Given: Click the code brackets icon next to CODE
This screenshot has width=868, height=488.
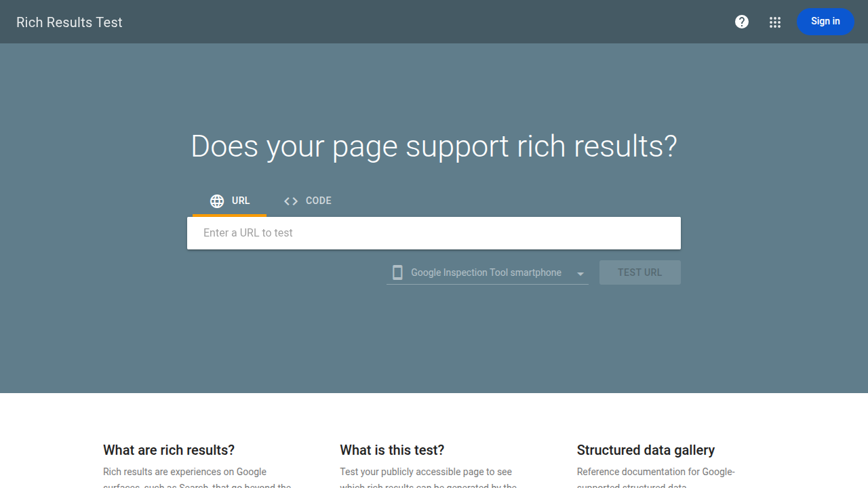Looking at the screenshot, I should (x=290, y=201).
